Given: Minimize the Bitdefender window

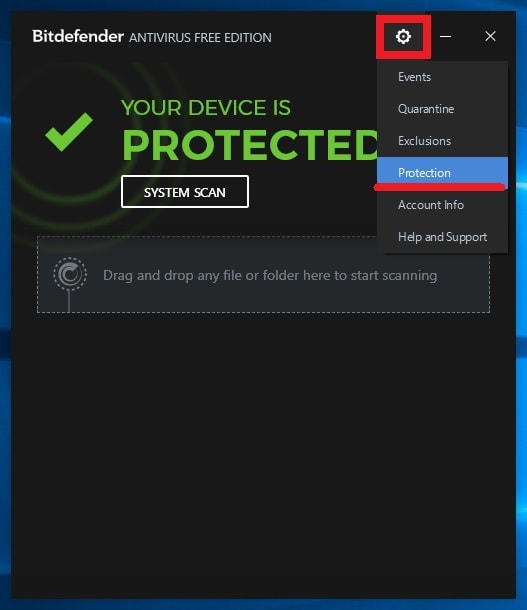Looking at the screenshot, I should [x=445, y=37].
